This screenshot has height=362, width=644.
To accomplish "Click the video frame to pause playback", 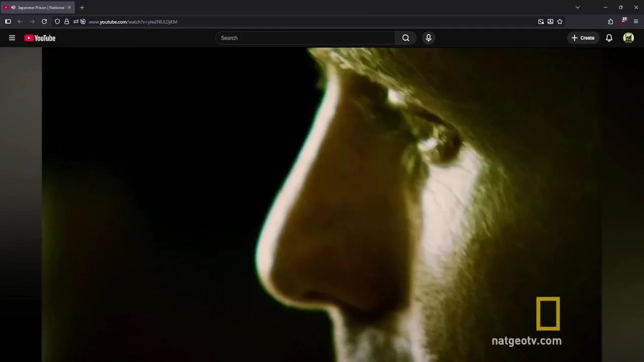I will [x=321, y=205].
